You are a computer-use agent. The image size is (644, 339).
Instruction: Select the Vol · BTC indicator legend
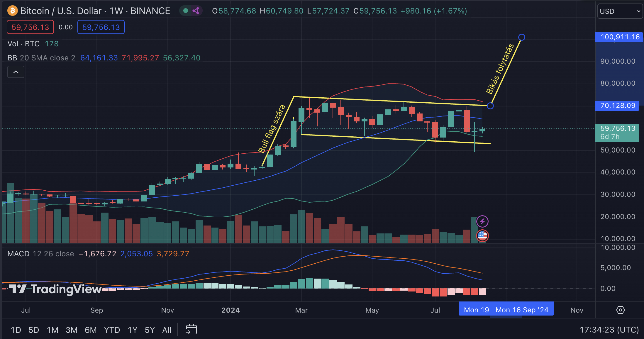tap(23, 44)
